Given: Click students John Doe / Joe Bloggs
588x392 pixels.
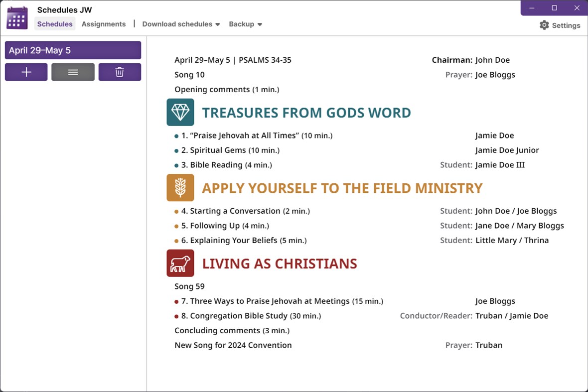Looking at the screenshot, I should coord(516,211).
